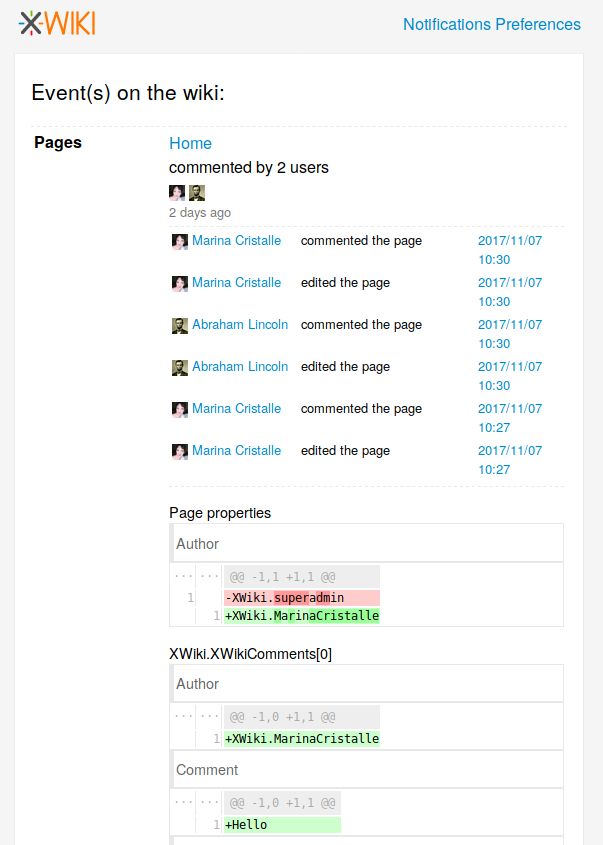This screenshot has height=845, width=603.
Task: Open the 2017/11/07 10:27 date for Marina's comment
Action: [509, 418]
